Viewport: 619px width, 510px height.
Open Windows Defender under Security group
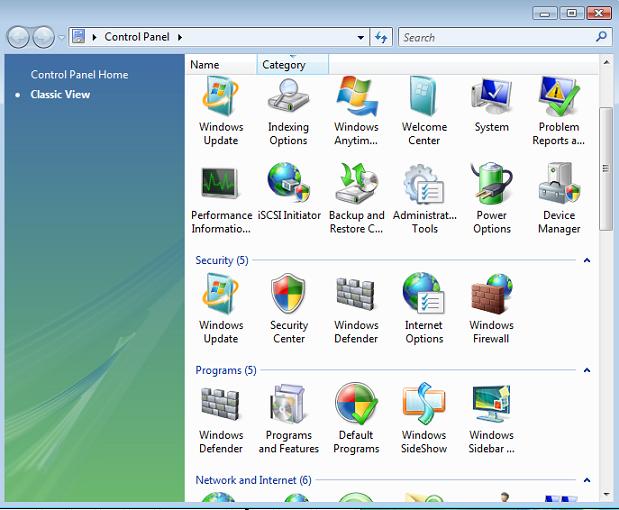(356, 309)
